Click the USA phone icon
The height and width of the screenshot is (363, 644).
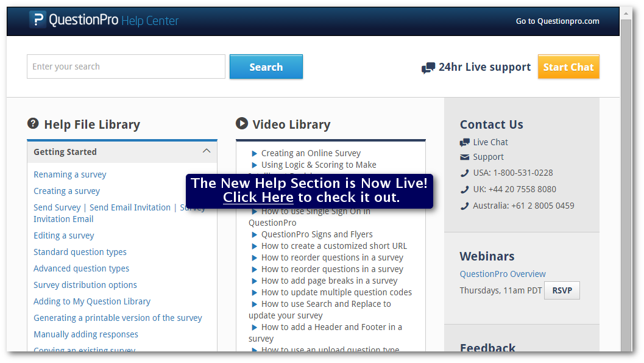click(464, 173)
